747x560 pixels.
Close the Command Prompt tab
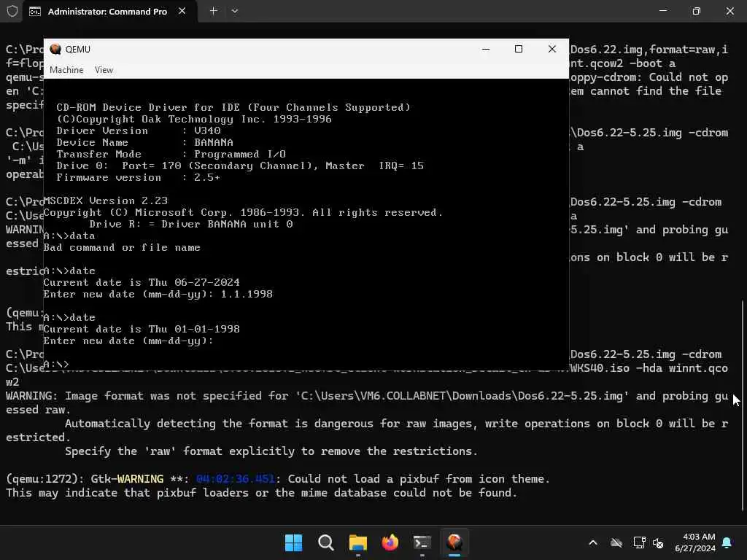pos(182,11)
